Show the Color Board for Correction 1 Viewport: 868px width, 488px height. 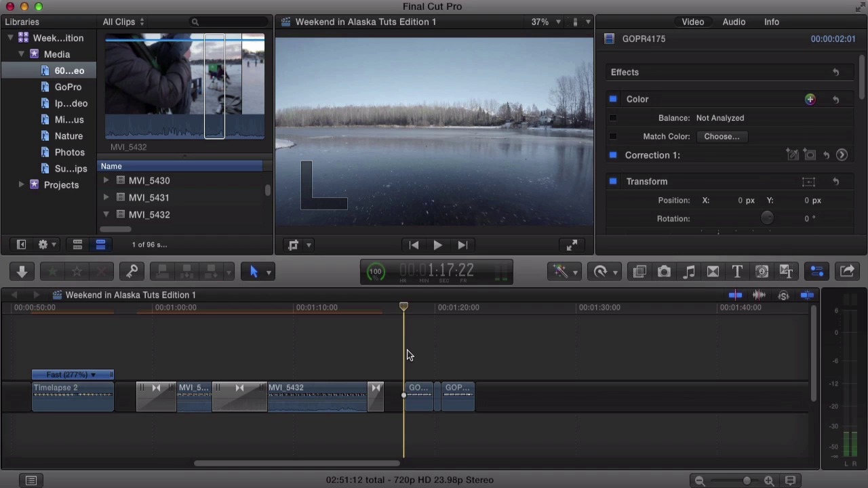842,155
